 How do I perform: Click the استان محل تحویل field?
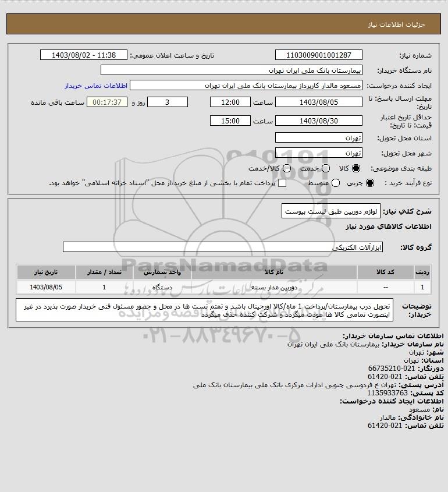coord(318,138)
